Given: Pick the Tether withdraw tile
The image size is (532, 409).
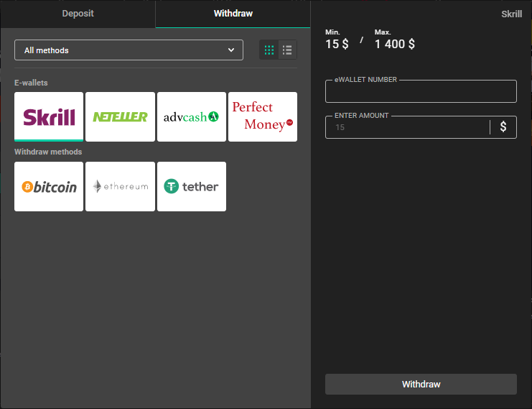Looking at the screenshot, I should [x=192, y=186].
